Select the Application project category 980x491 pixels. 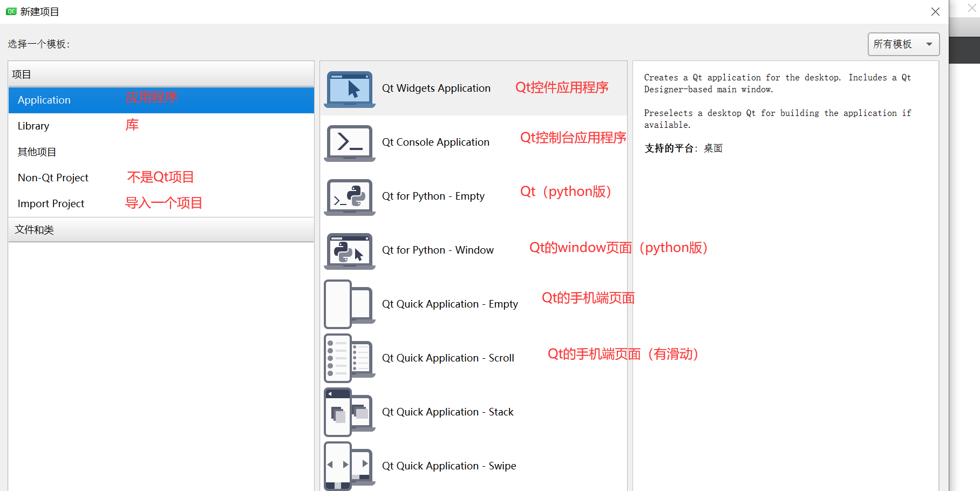161,100
